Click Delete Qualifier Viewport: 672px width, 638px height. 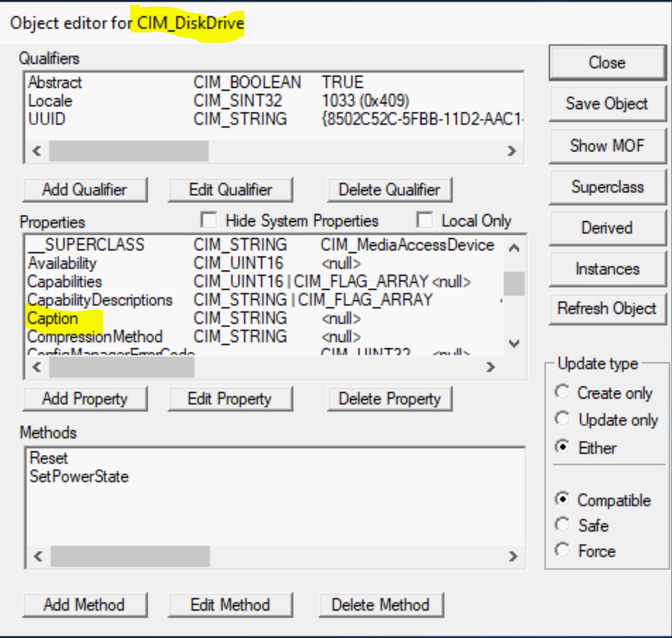(x=388, y=190)
